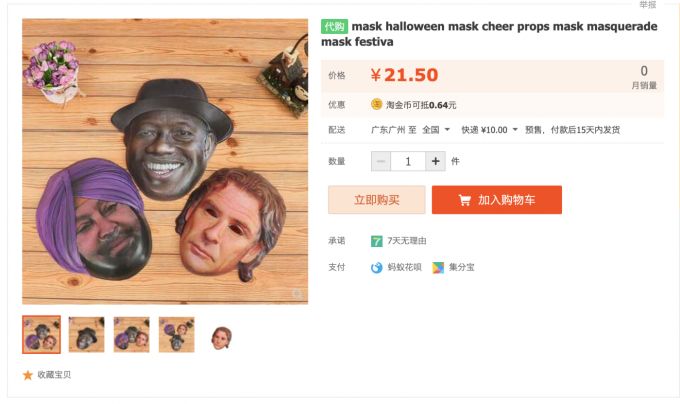Click the green 代购 badge near title
Screen dimensions: 680x404
(334, 26)
